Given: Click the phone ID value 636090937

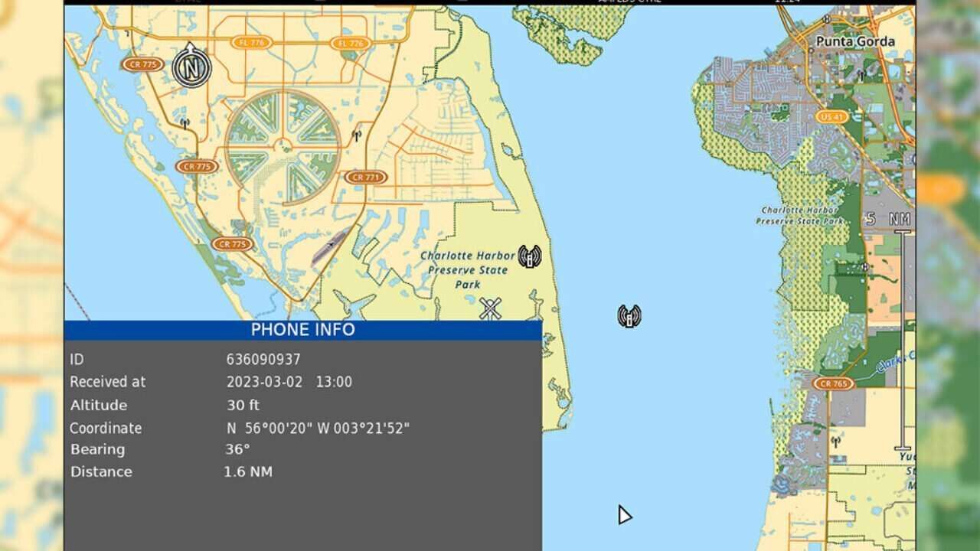Looking at the screenshot, I should pyautogui.click(x=263, y=360).
